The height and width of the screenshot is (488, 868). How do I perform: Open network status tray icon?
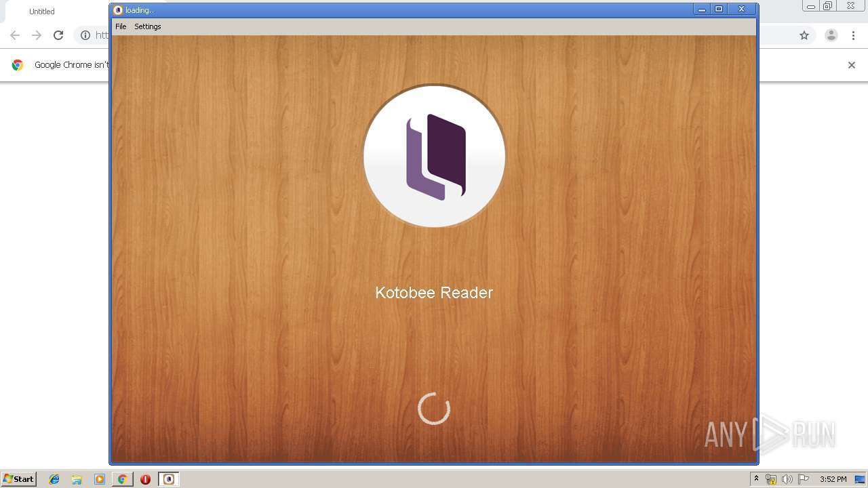(x=771, y=479)
